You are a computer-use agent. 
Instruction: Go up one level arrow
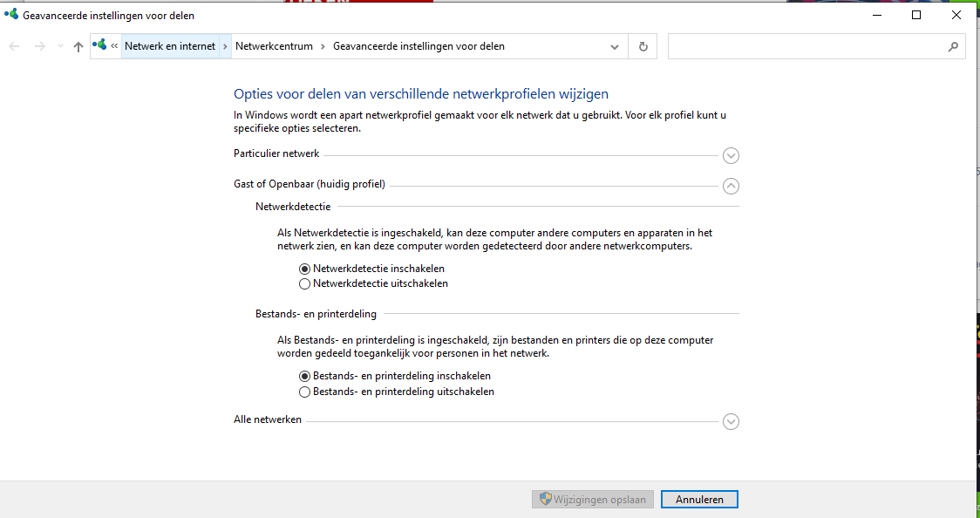(78, 46)
